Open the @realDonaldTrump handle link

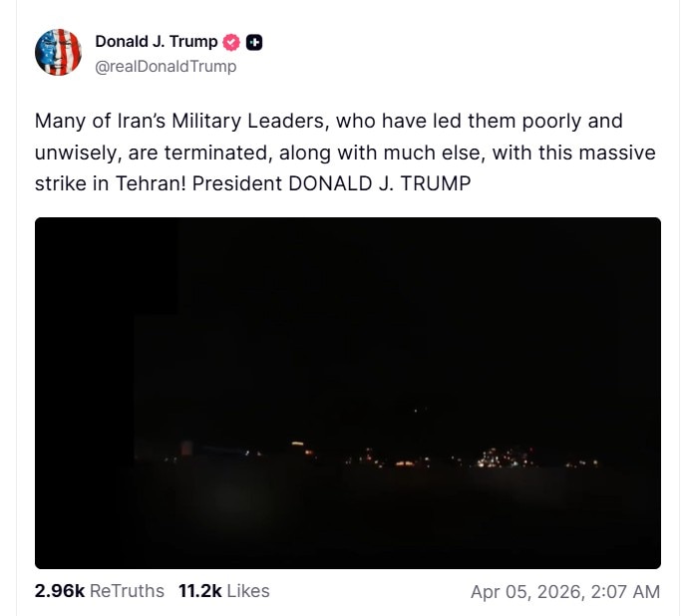click(x=166, y=67)
